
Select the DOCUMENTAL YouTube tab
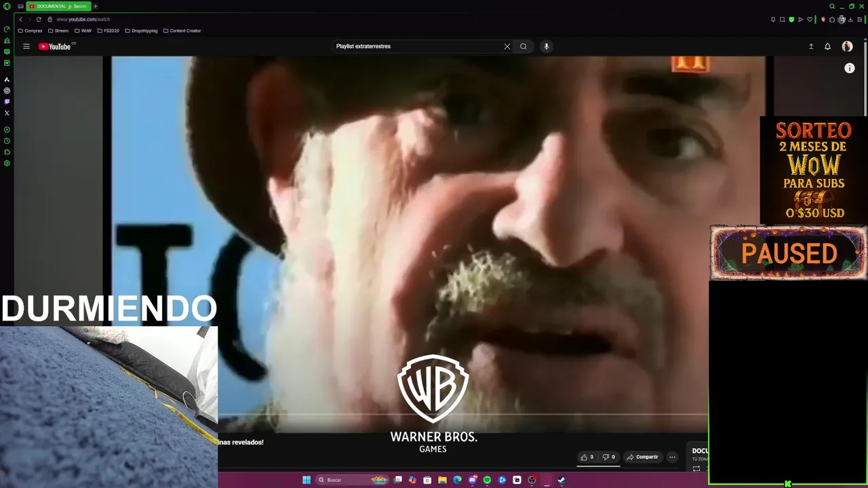click(58, 6)
